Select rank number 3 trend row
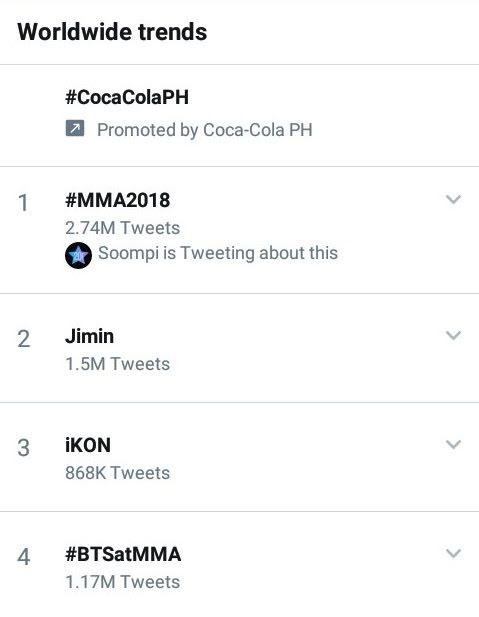The width and height of the screenshot is (479, 617). [x=239, y=457]
